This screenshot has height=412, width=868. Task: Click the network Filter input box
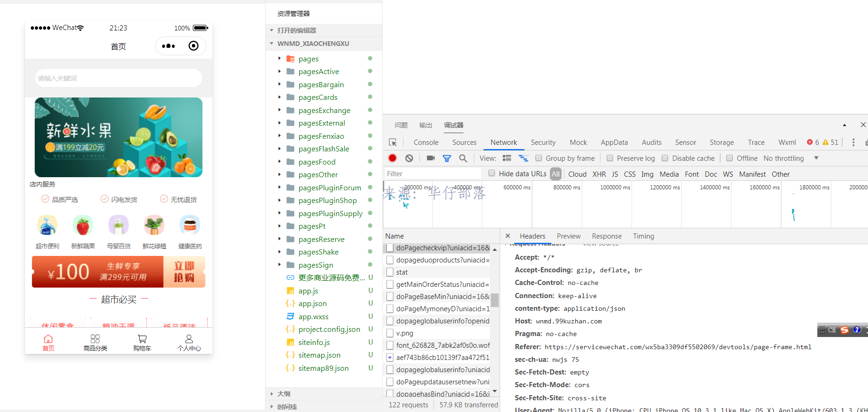(433, 173)
